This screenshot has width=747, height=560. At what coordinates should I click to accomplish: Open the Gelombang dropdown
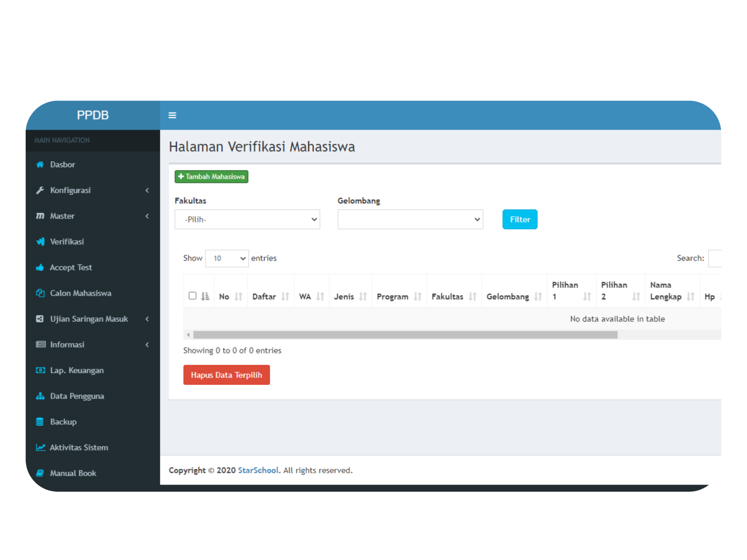tap(410, 219)
